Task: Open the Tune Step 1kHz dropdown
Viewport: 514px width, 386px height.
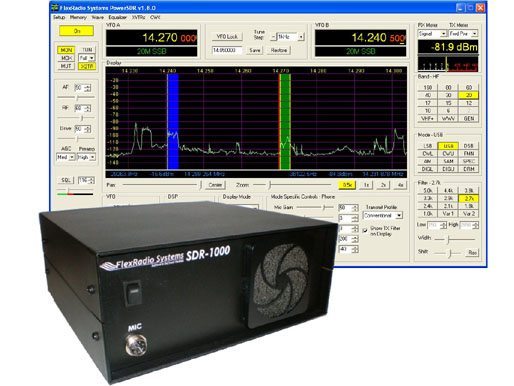Action: click(x=291, y=37)
